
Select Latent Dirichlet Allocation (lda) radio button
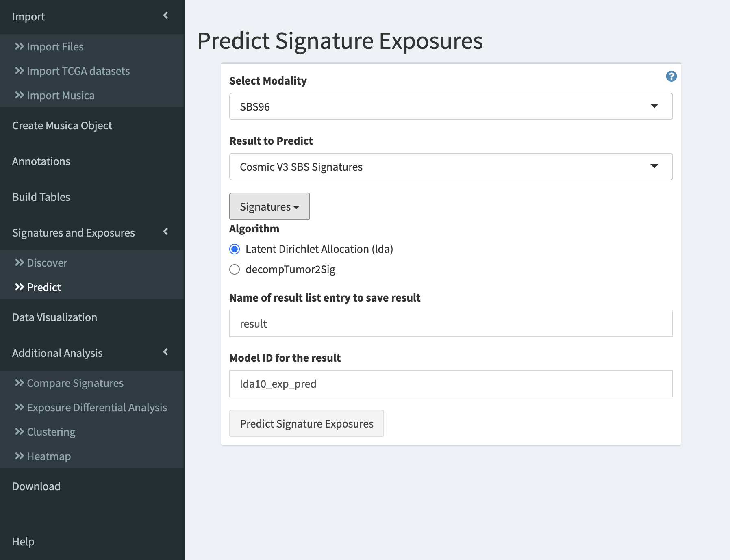235,249
